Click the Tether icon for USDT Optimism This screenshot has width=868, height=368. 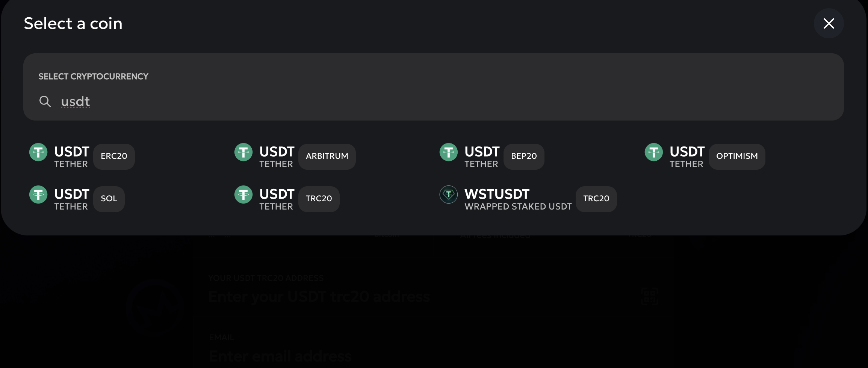coord(654,152)
